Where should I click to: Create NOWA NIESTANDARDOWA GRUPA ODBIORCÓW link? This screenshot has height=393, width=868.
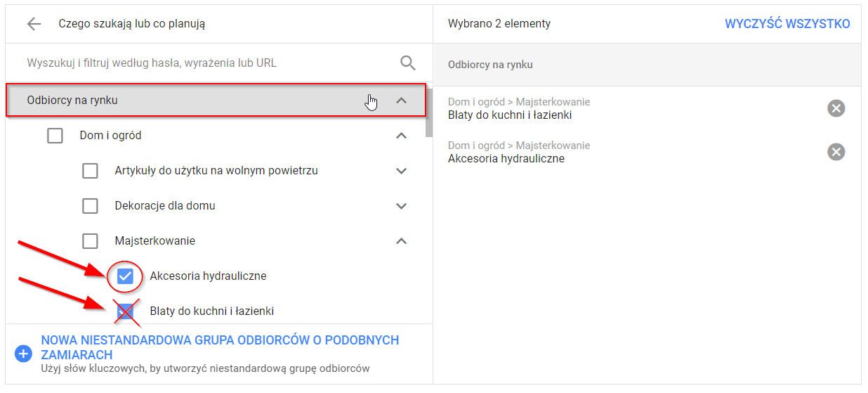(220, 347)
